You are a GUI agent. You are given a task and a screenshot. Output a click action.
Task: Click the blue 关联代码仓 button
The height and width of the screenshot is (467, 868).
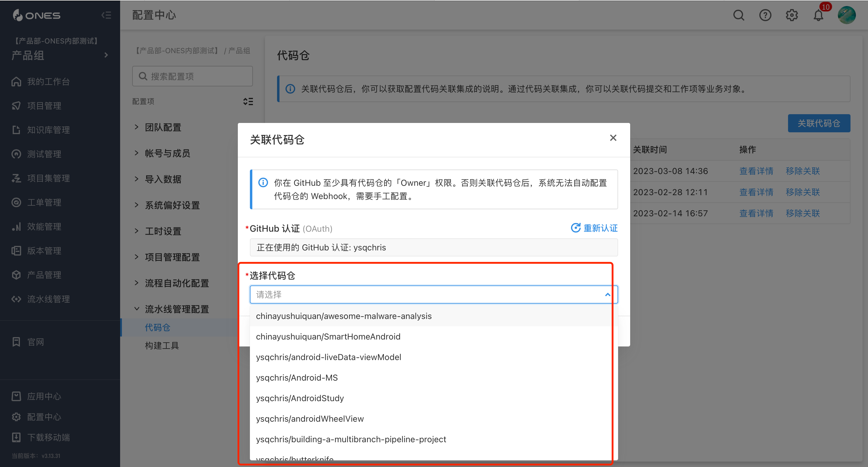(x=819, y=124)
